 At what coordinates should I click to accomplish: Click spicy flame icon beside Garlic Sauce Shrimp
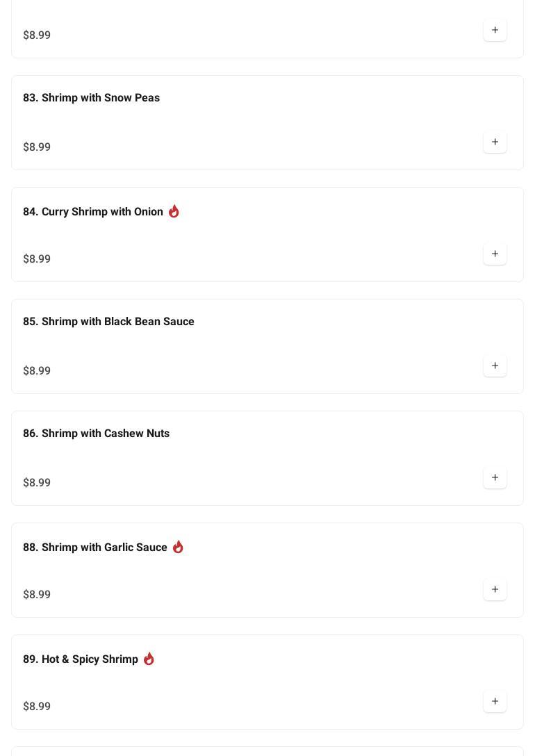(x=178, y=547)
